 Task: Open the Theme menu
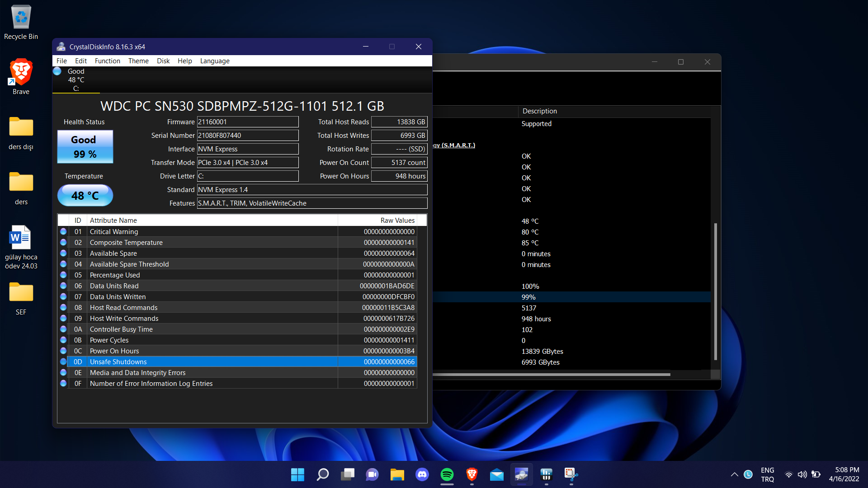tap(138, 61)
